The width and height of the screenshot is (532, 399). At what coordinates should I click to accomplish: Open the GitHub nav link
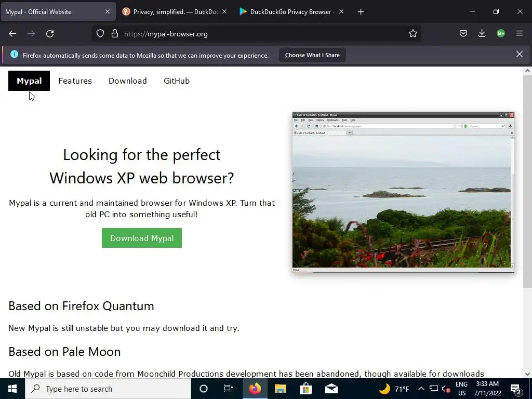tap(177, 81)
